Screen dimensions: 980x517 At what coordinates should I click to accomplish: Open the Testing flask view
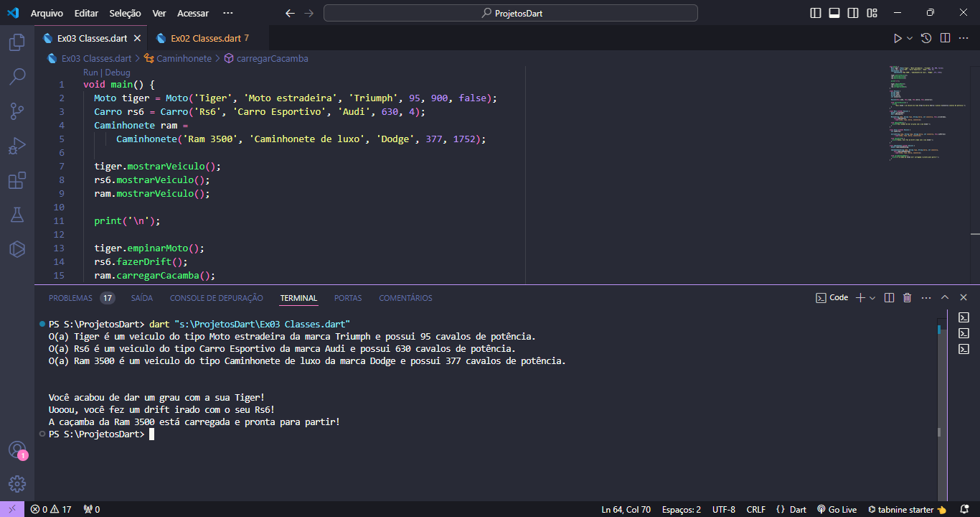(17, 215)
